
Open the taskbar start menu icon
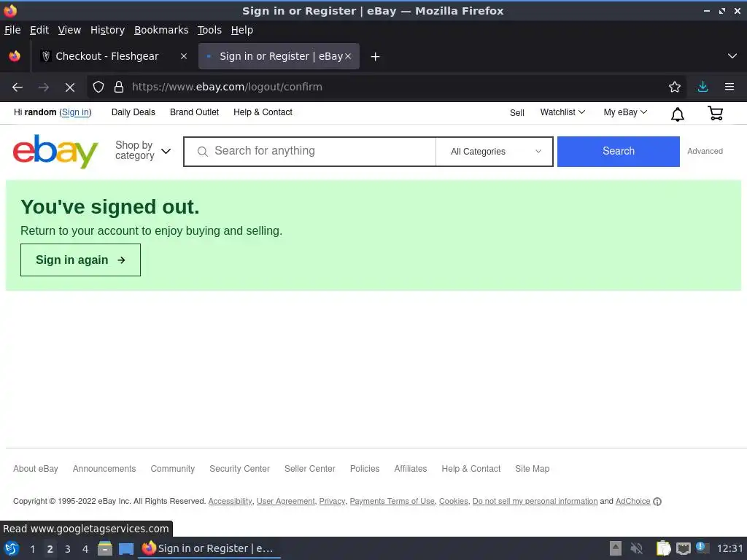(x=12, y=548)
